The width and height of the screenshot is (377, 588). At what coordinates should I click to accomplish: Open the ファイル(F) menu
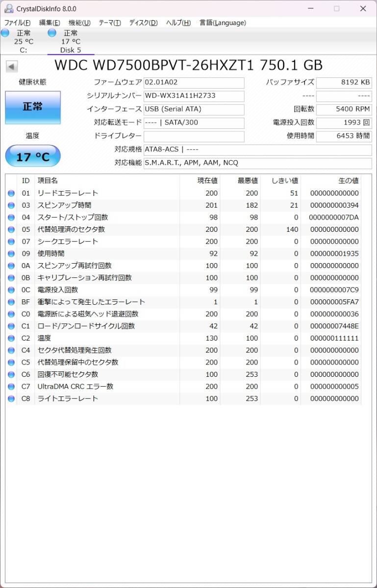pyautogui.click(x=17, y=23)
